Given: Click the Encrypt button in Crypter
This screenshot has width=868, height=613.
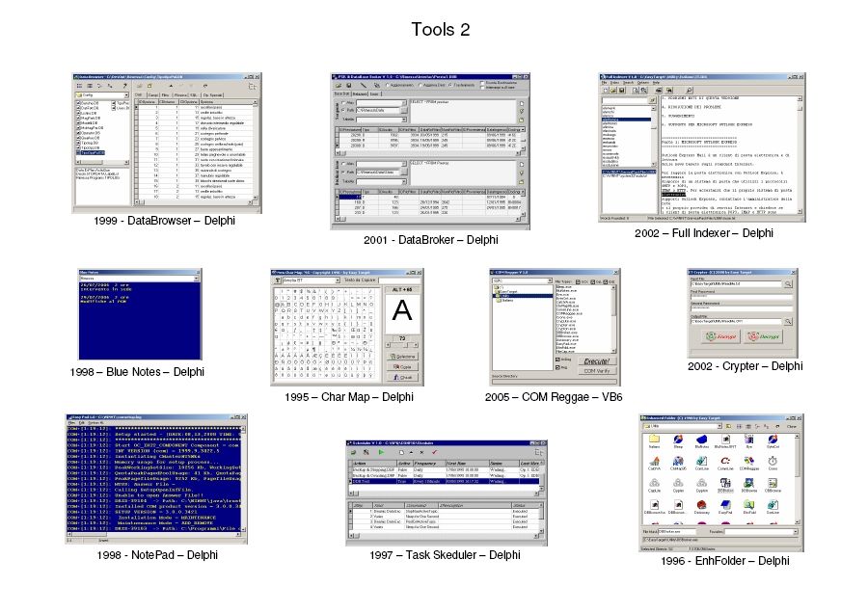Looking at the screenshot, I should 720,336.
